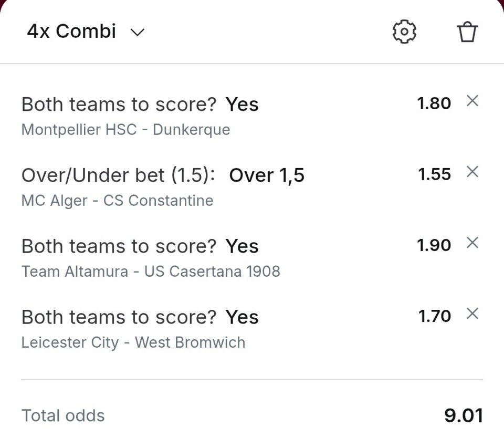The image size is (504, 448).
Task: Open the 4x Combi bet type dropdown
Action: [71, 32]
